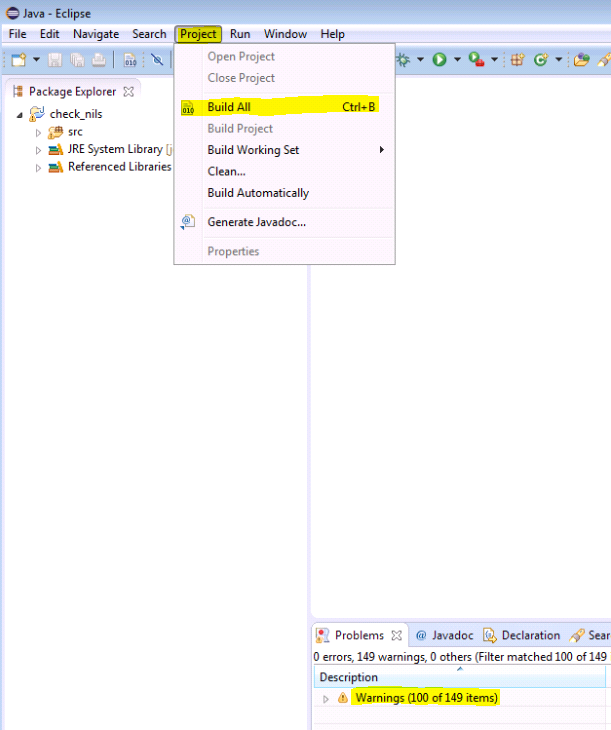611x730 pixels.
Task: Click the Print toolbar icon
Action: (99, 60)
